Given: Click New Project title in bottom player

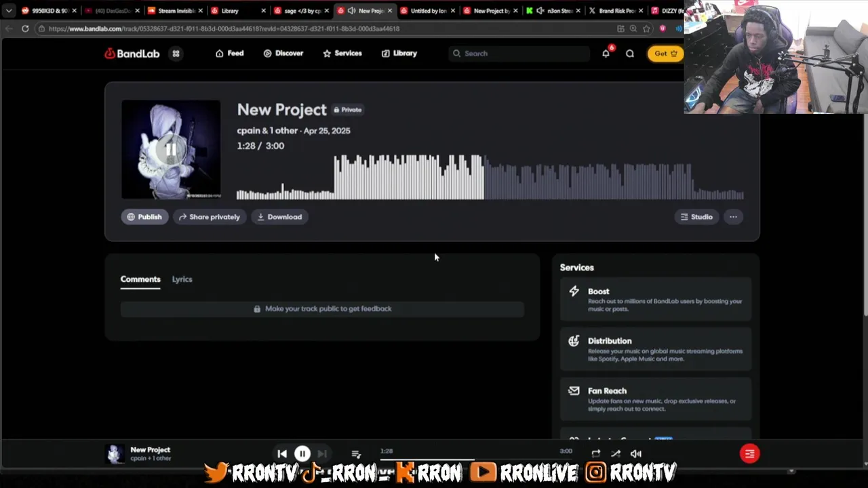Looking at the screenshot, I should click(x=150, y=450).
